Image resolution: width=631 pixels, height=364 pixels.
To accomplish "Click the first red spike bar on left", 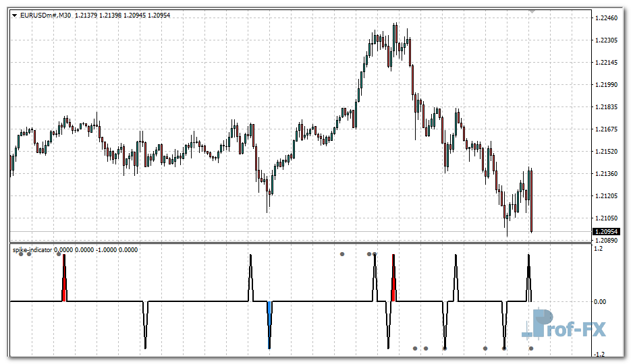I will pyautogui.click(x=64, y=290).
